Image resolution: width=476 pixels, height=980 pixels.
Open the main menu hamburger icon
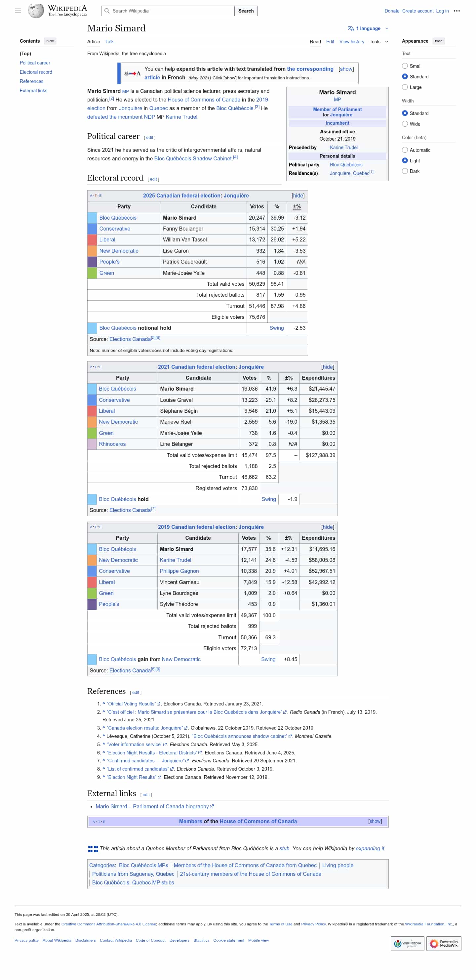tap(18, 11)
